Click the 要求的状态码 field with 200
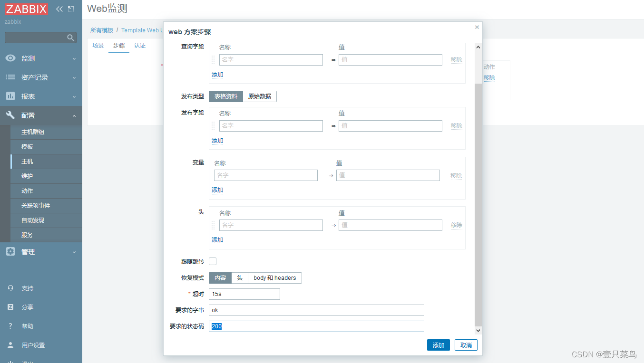 (x=316, y=326)
